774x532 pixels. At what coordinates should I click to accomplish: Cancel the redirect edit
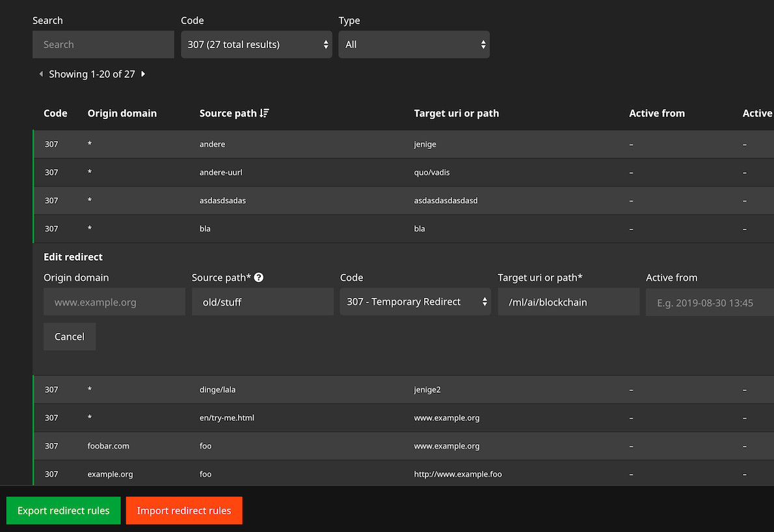pyautogui.click(x=70, y=337)
